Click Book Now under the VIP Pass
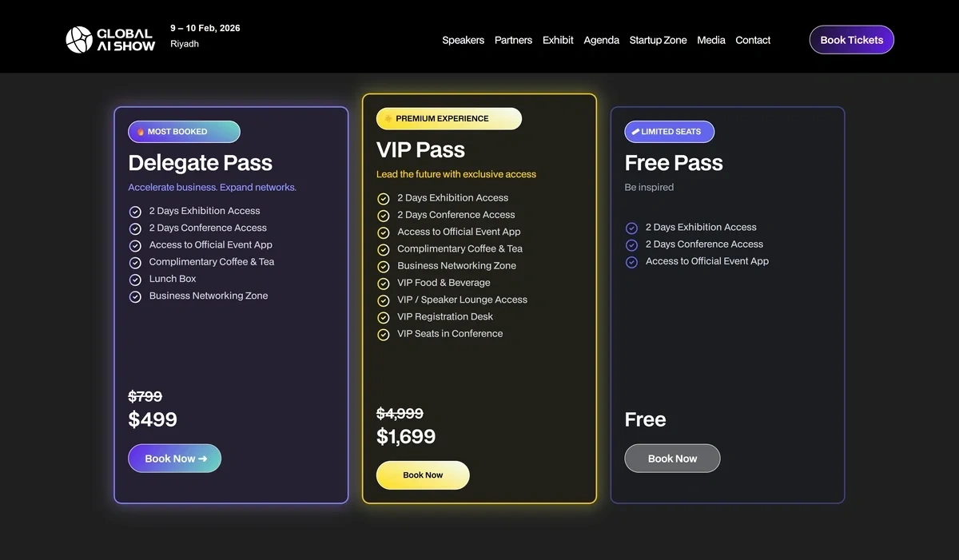959x560 pixels. coord(423,475)
